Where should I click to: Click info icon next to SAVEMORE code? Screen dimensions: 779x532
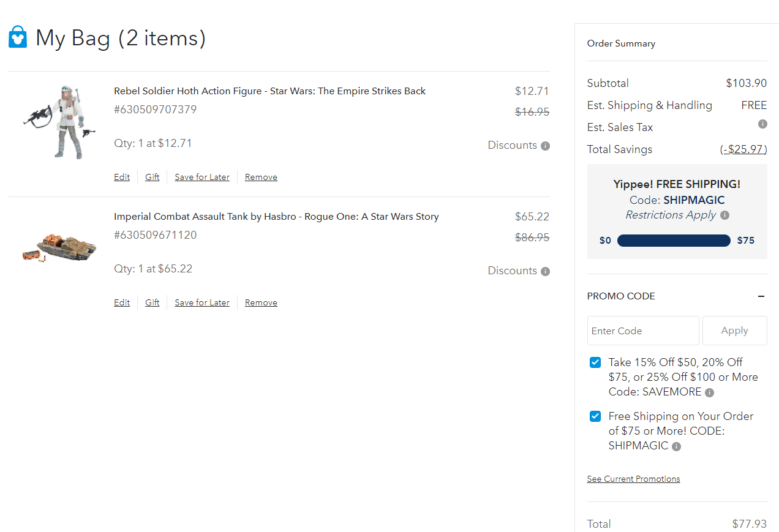click(709, 392)
